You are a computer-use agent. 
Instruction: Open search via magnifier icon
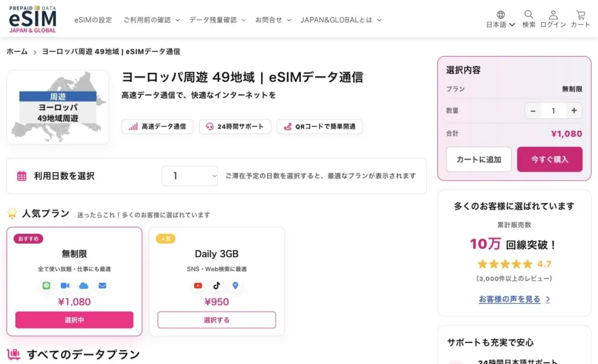(x=529, y=15)
